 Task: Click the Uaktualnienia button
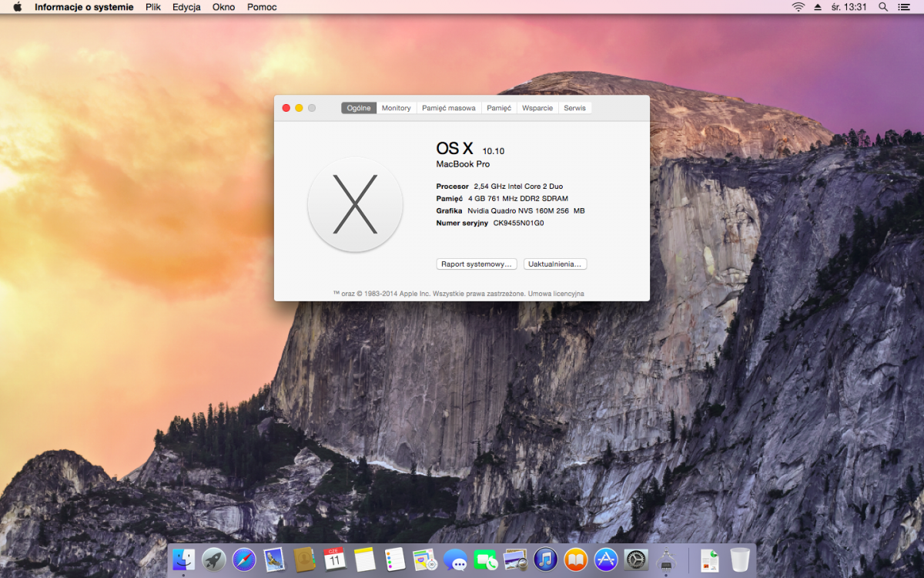(x=554, y=264)
